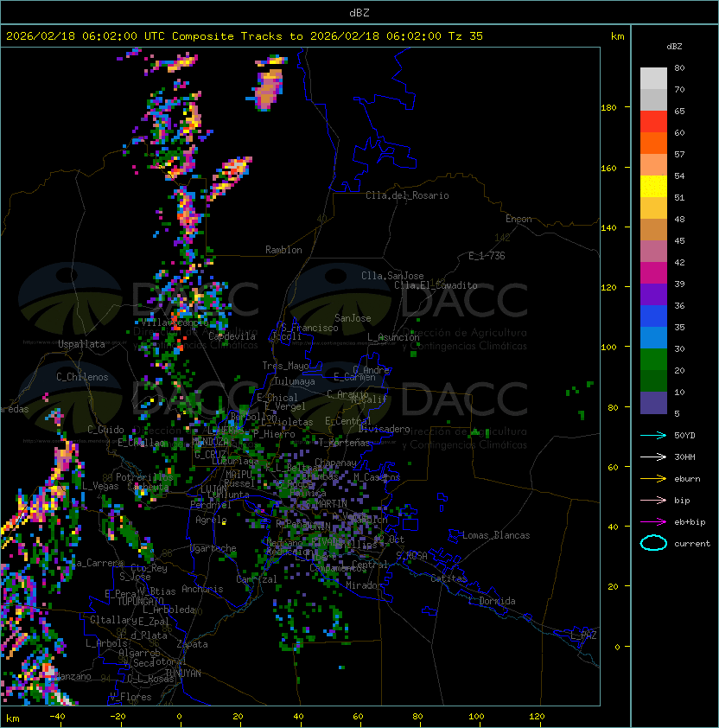Click the pink bip arrow icon in legend
The width and height of the screenshot is (719, 728).
[x=653, y=500]
